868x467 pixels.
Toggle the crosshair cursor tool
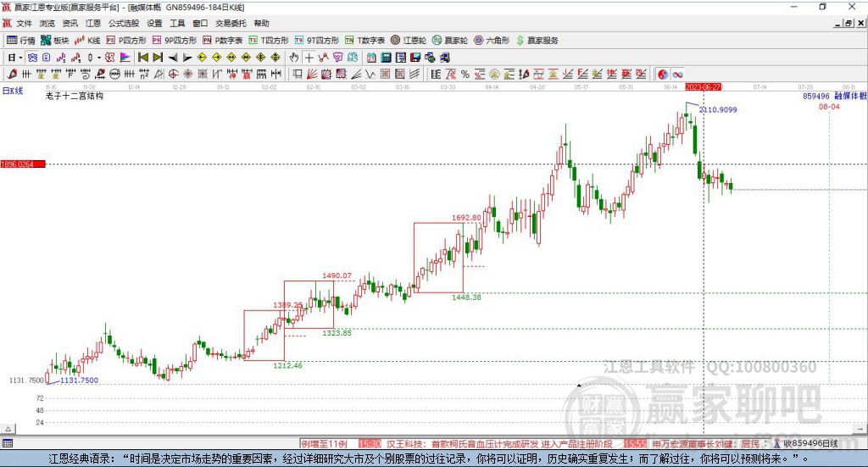pos(309,58)
